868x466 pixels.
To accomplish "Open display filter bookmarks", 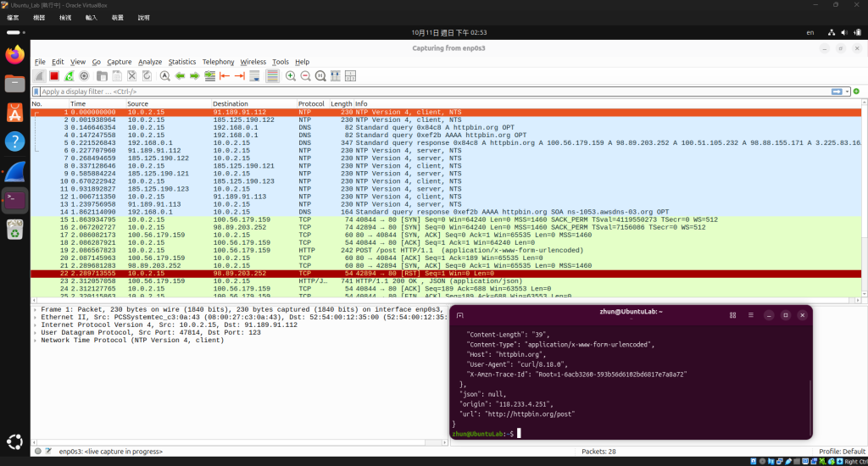I will pos(36,92).
